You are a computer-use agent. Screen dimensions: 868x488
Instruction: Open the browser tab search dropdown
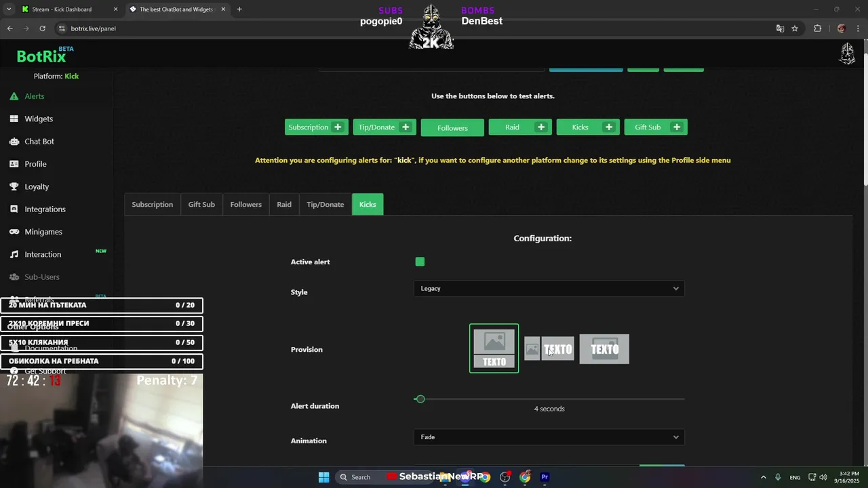pyautogui.click(x=8, y=9)
